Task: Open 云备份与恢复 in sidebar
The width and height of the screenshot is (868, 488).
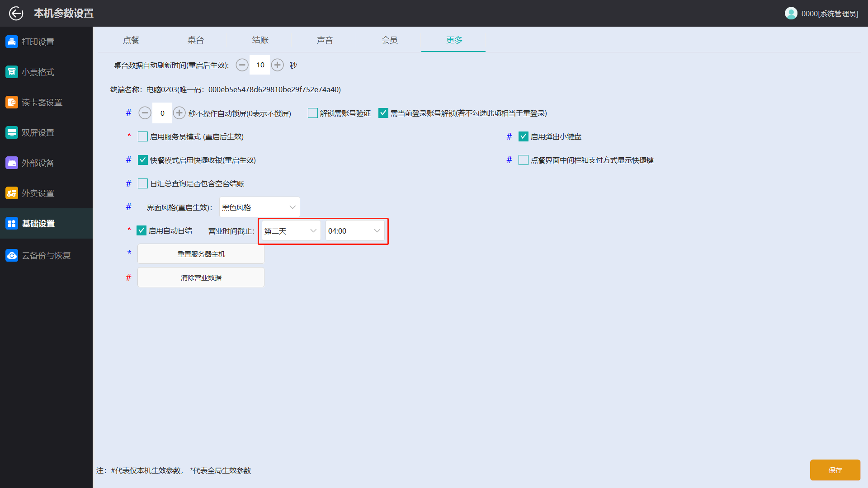Action: point(46,255)
